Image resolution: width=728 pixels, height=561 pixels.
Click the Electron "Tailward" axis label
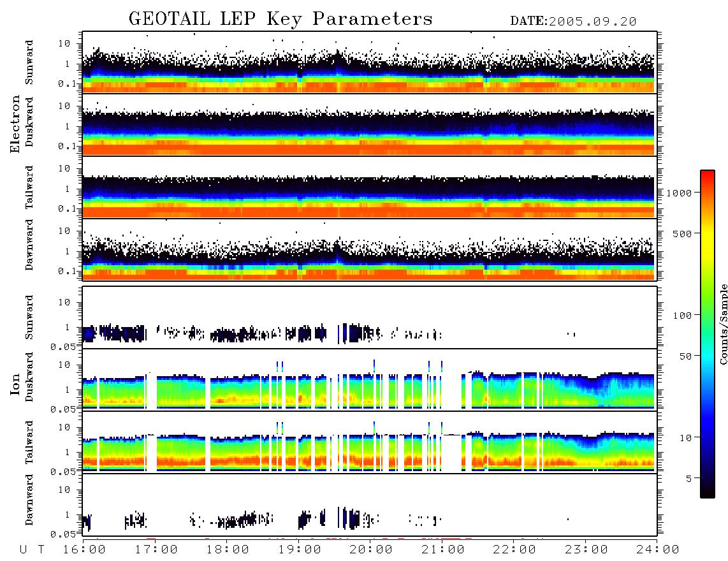[x=29, y=187]
